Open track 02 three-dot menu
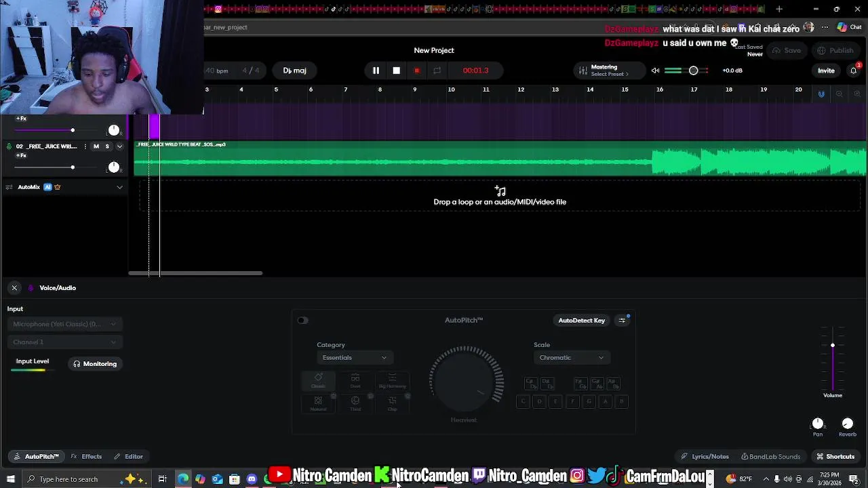This screenshot has height=488, width=868. tap(85, 146)
